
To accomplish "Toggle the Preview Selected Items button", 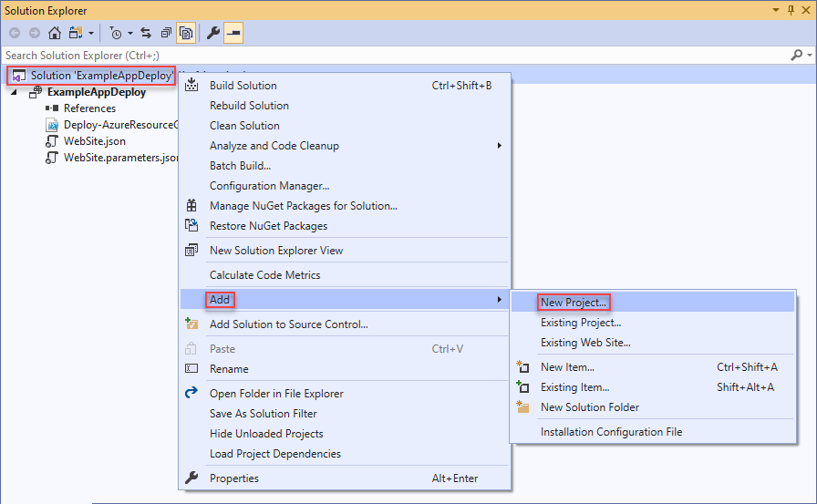I will click(x=233, y=34).
